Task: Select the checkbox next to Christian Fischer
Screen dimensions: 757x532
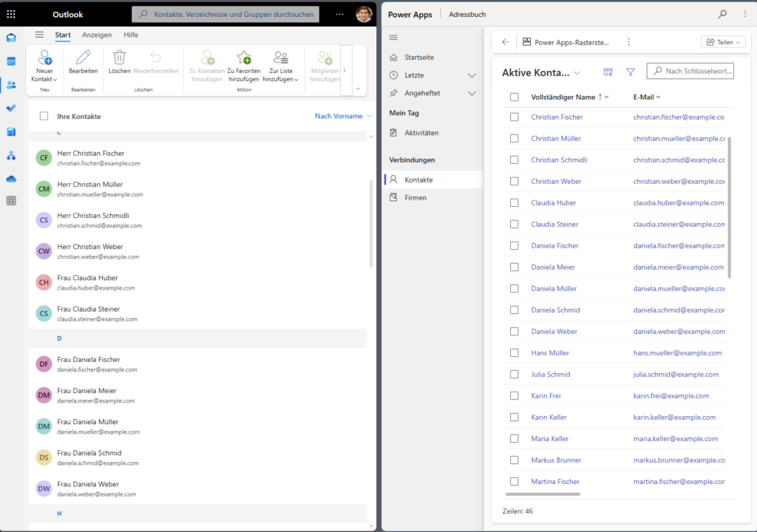Action: click(x=514, y=117)
